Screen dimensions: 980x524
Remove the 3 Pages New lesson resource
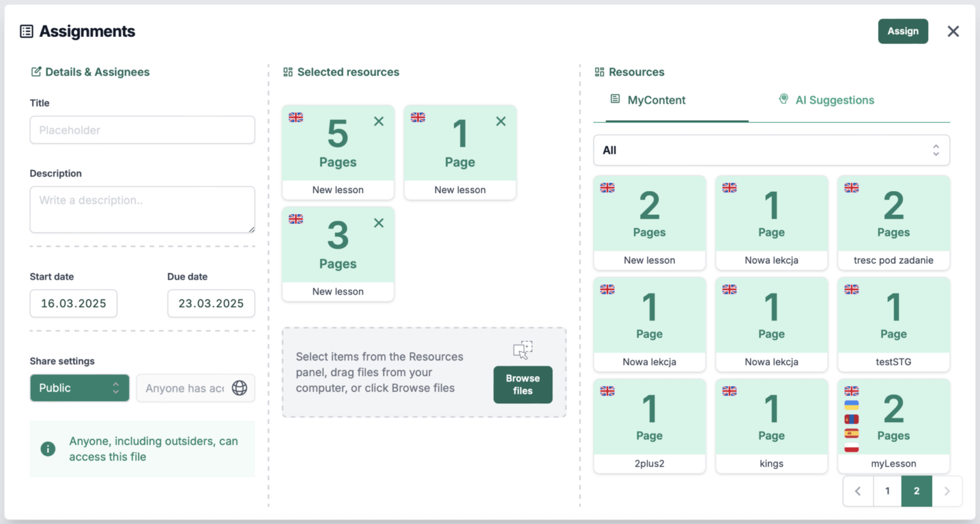point(378,222)
